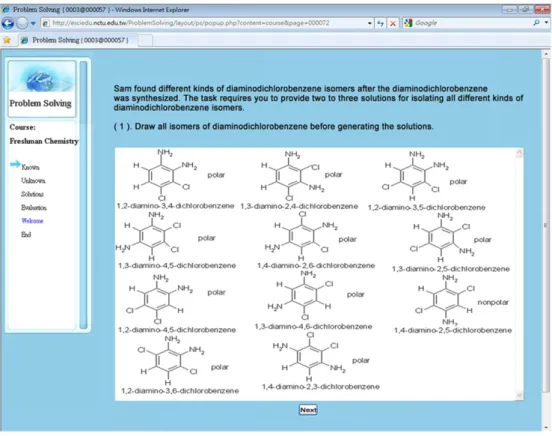Image resolution: width=552 pixels, height=436 pixels.
Task: Click the isomer panel scroll-up arrow
Action: pos(519,153)
